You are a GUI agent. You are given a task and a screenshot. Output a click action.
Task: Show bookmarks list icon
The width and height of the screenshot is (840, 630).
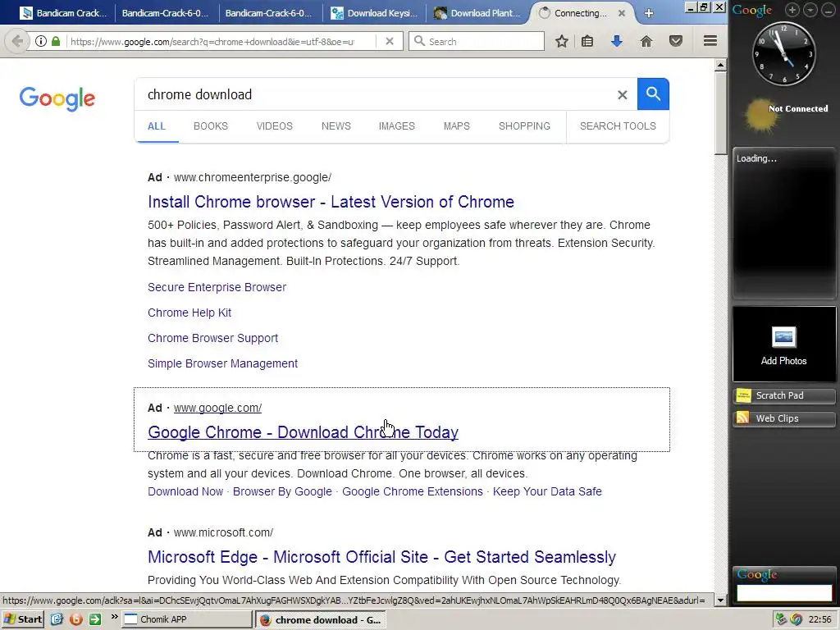coord(587,41)
